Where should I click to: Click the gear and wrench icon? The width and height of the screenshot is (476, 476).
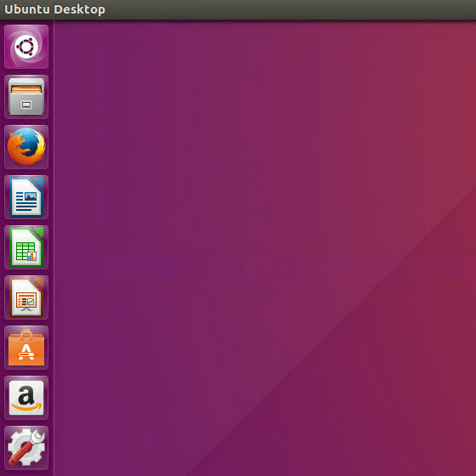pos(26,447)
